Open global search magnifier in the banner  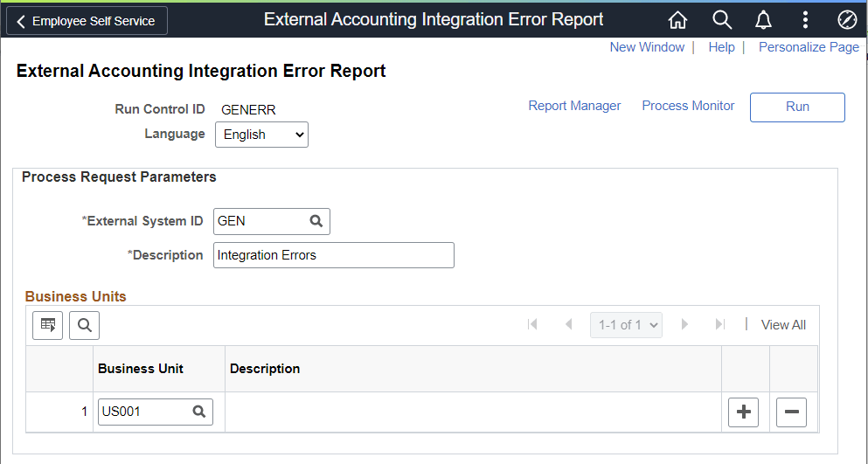coord(722,20)
